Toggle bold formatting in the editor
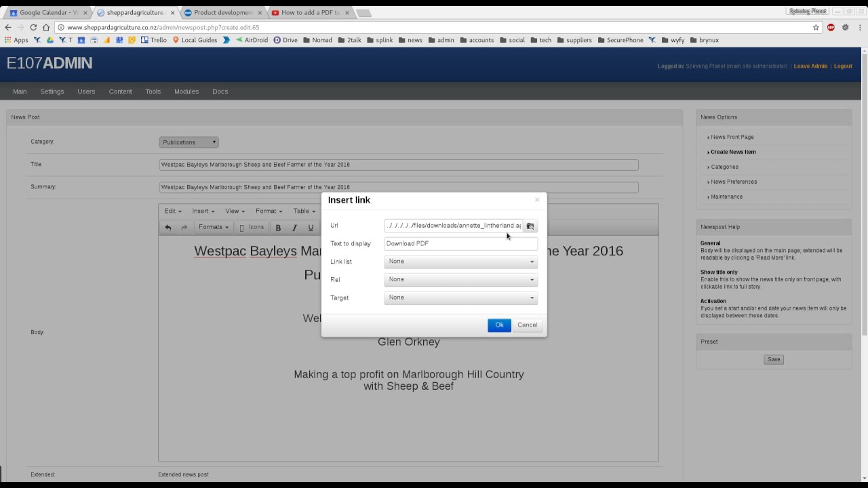This screenshot has height=488, width=868. click(278, 228)
